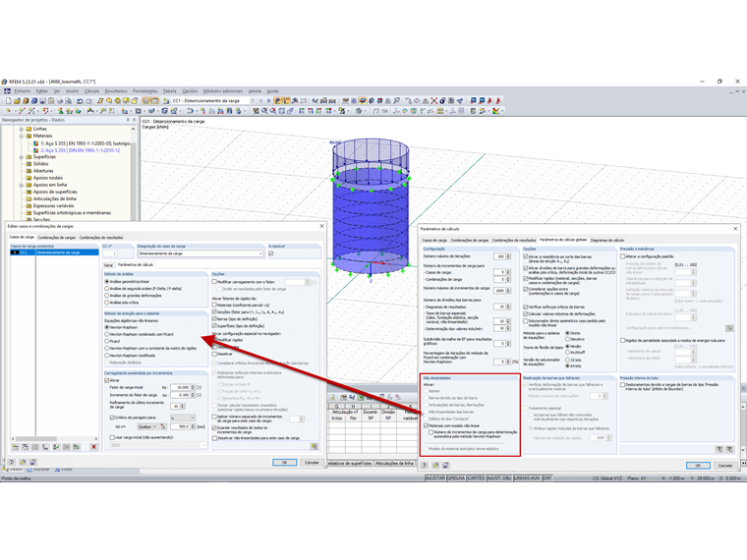Select Análise de grandes deformações radio
Screen dimensions: 747x560
[107, 296]
